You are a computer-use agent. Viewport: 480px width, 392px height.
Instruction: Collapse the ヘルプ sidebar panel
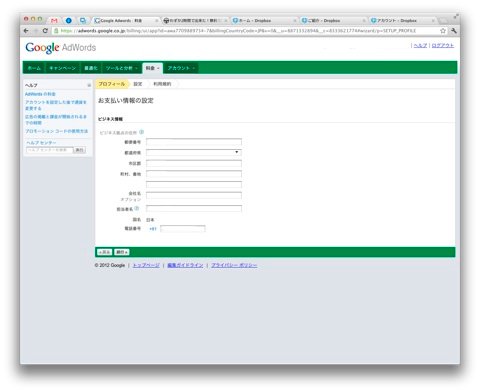(x=89, y=85)
